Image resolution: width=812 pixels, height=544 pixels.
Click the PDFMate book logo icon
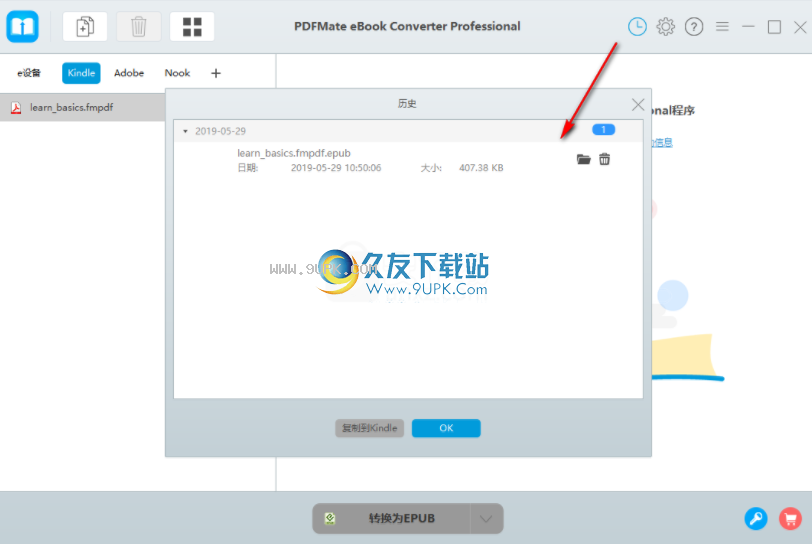tap(22, 26)
